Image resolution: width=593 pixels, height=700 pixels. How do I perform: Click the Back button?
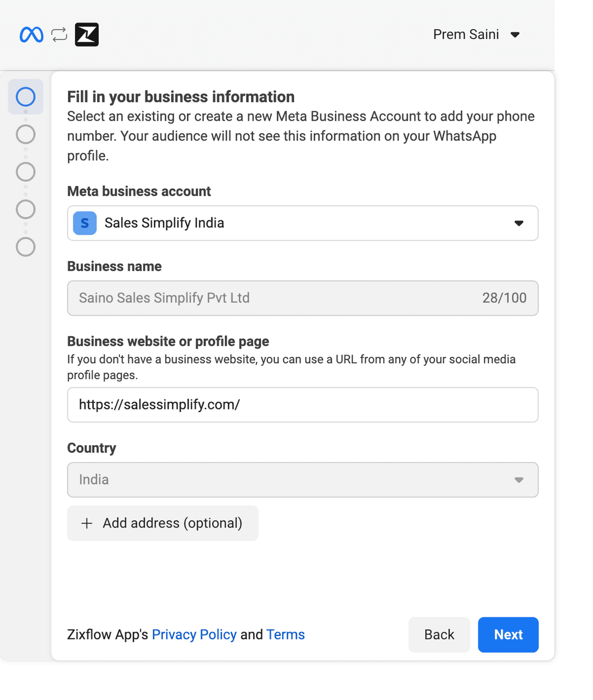pyautogui.click(x=439, y=635)
